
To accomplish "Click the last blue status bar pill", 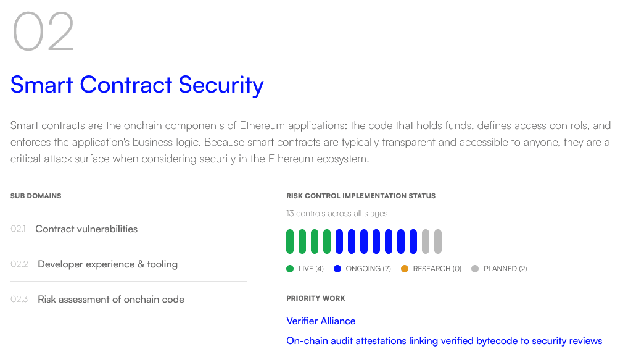I will click(x=413, y=241).
